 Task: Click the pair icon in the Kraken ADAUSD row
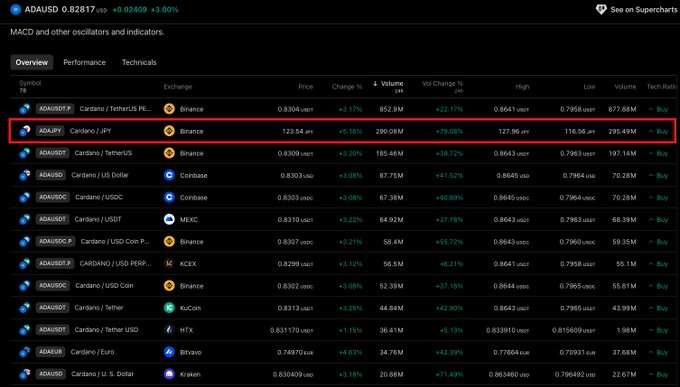tap(25, 374)
